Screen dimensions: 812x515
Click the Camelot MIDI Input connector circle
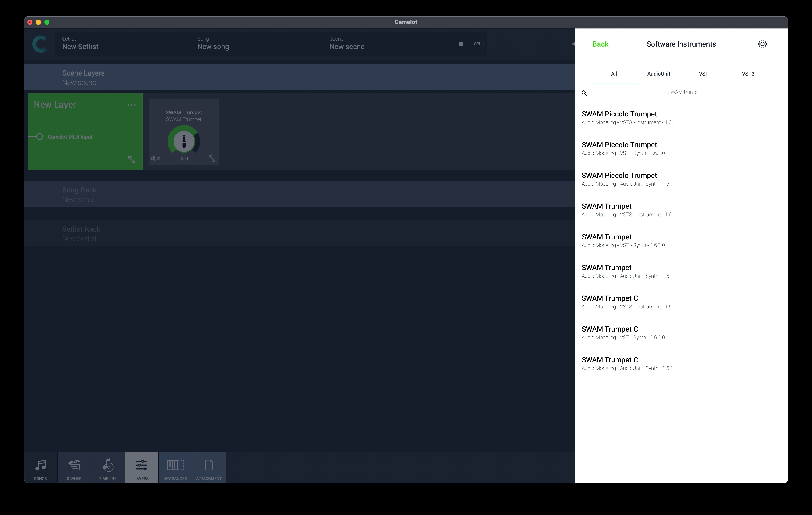pyautogui.click(x=40, y=137)
